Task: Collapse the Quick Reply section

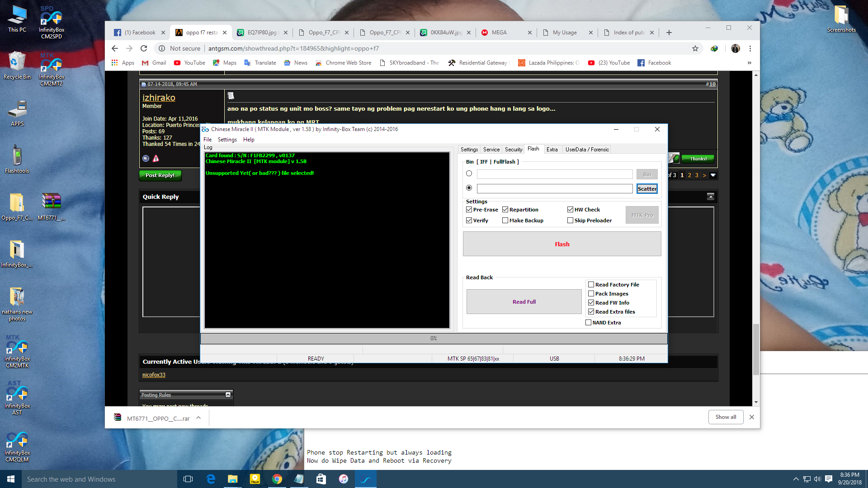Action: coord(711,197)
